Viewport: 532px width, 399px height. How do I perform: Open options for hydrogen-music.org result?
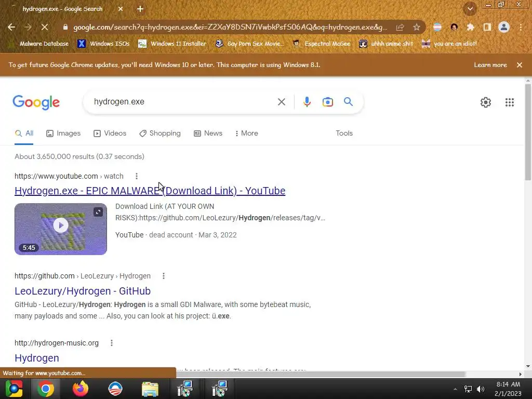click(112, 343)
